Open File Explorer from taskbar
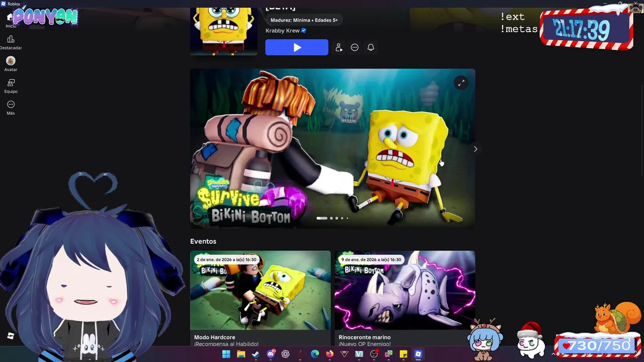 (x=241, y=354)
